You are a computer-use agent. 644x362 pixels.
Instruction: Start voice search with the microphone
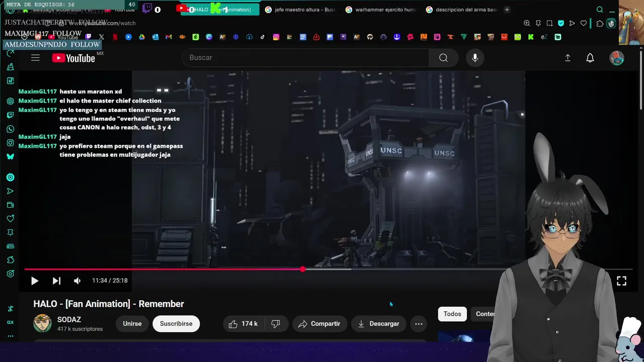[x=474, y=58]
